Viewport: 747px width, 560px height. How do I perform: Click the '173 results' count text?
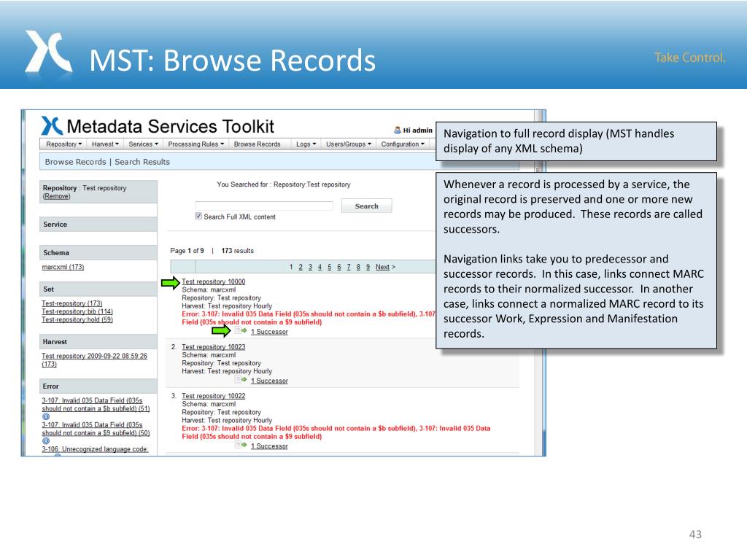coord(237,251)
